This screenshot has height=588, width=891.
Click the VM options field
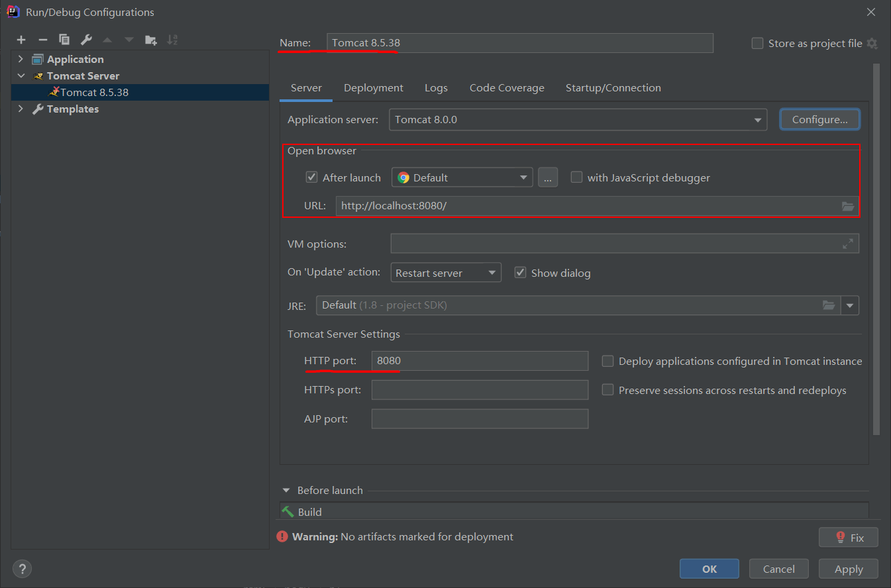[x=625, y=244]
